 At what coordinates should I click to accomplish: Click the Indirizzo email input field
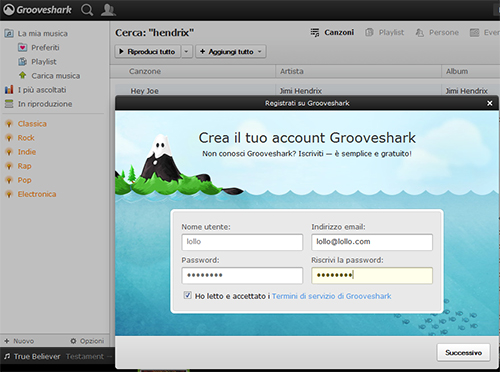click(372, 242)
